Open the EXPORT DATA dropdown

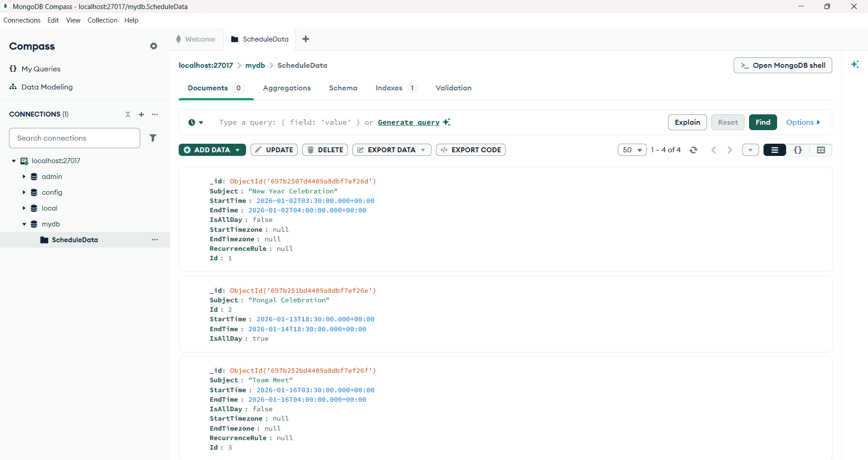(x=392, y=150)
